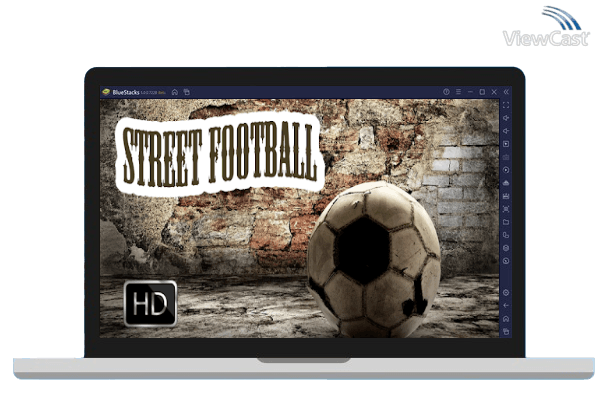The height and width of the screenshot is (414, 602).
Task: Click the Recent apps icon in the side toolbar
Action: (x=506, y=331)
